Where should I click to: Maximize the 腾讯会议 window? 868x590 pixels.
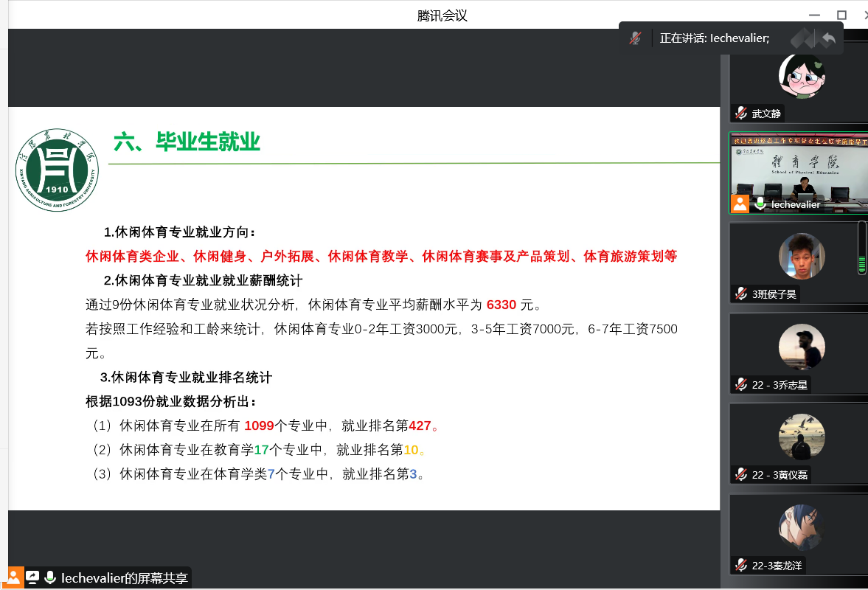coord(841,15)
